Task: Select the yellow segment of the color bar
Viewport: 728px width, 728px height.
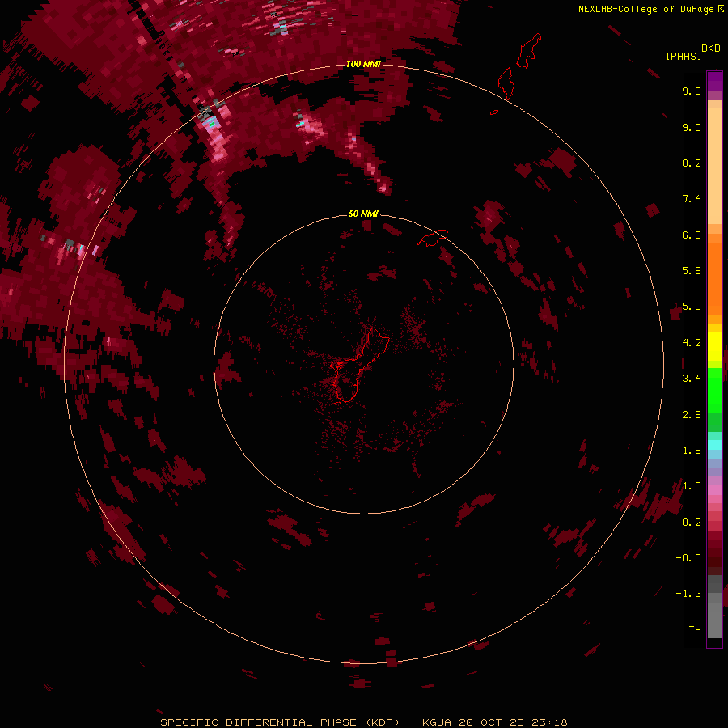Action: (x=714, y=346)
